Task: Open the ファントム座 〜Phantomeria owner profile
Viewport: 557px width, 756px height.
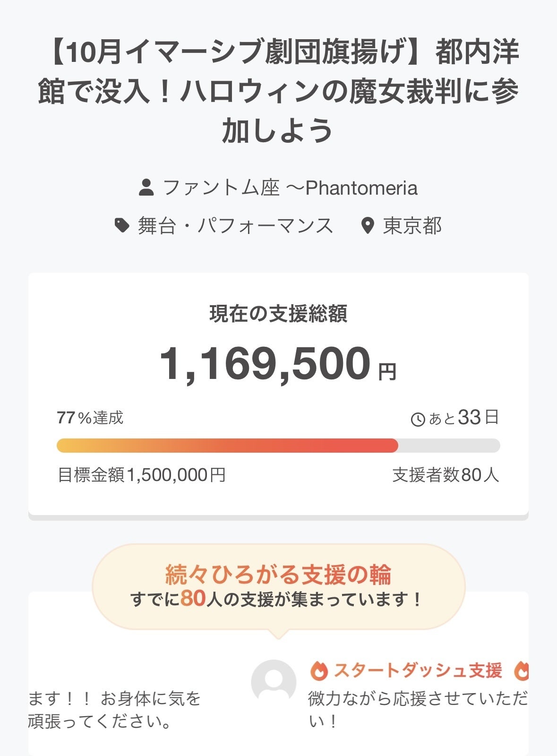Action: pyautogui.click(x=290, y=188)
